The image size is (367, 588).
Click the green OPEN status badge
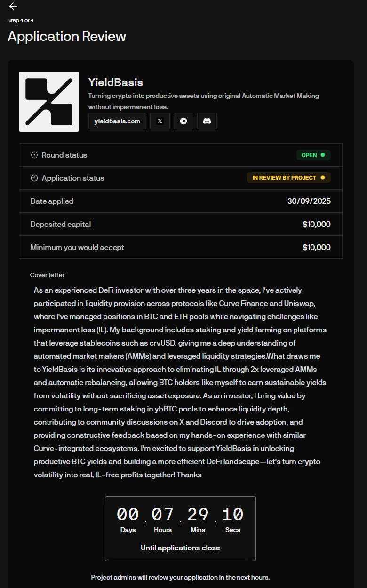313,155
